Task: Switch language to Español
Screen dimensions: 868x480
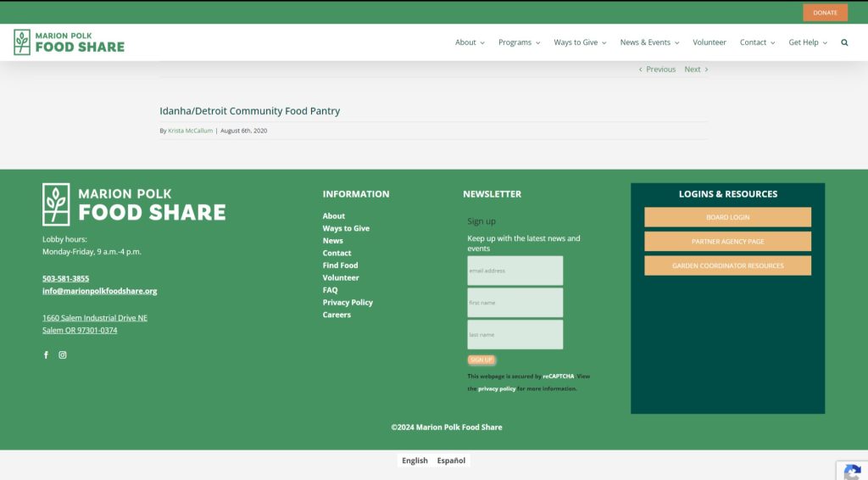Action: tap(451, 460)
